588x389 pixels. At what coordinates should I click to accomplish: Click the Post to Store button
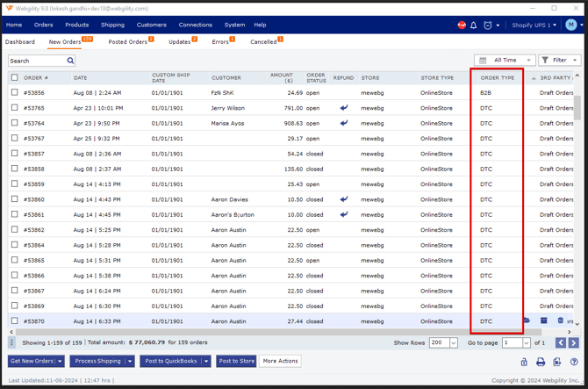236,361
